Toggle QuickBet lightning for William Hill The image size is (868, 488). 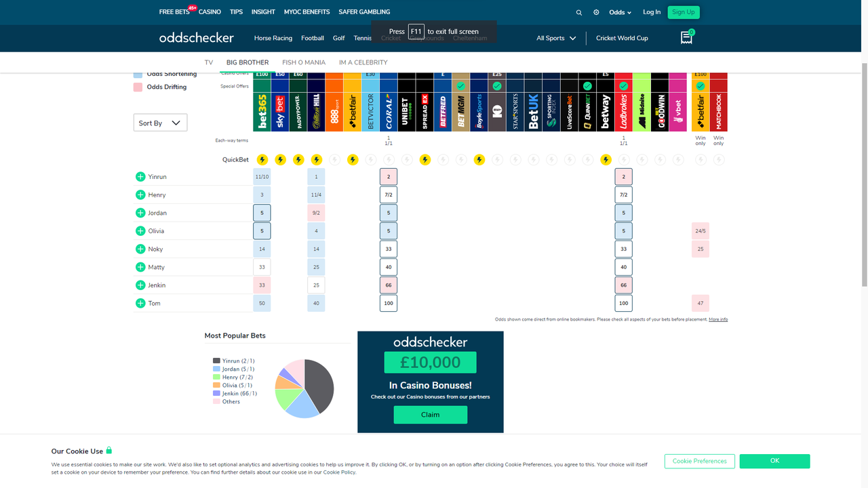(316, 160)
